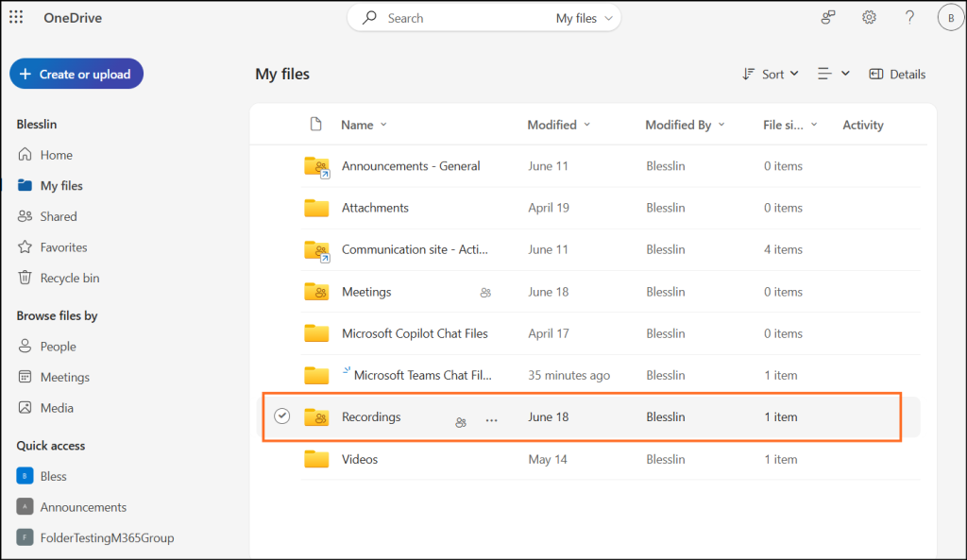
Task: Click the People person icon
Action: 25,346
